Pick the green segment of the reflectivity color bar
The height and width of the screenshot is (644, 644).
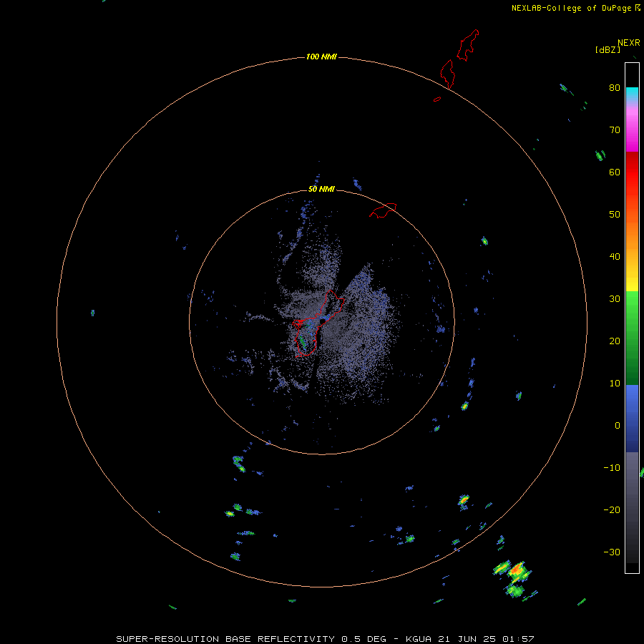632,338
